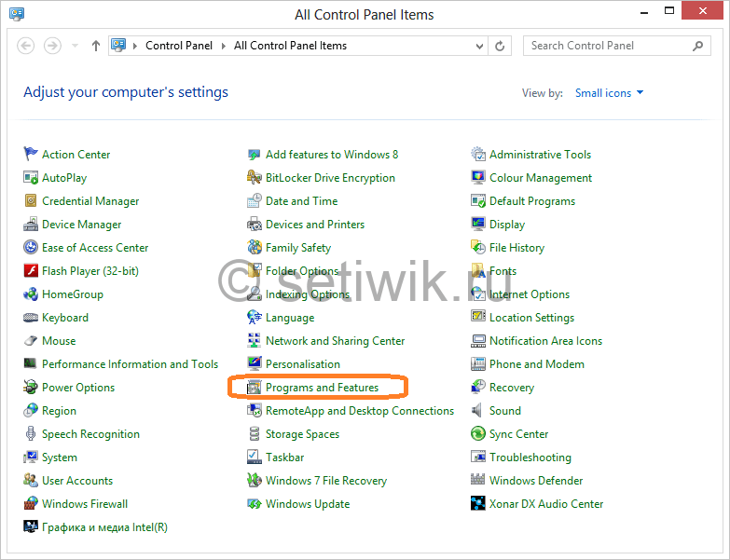The height and width of the screenshot is (560, 730).
Task: Click the AutoPlay icon
Action: tap(31, 177)
